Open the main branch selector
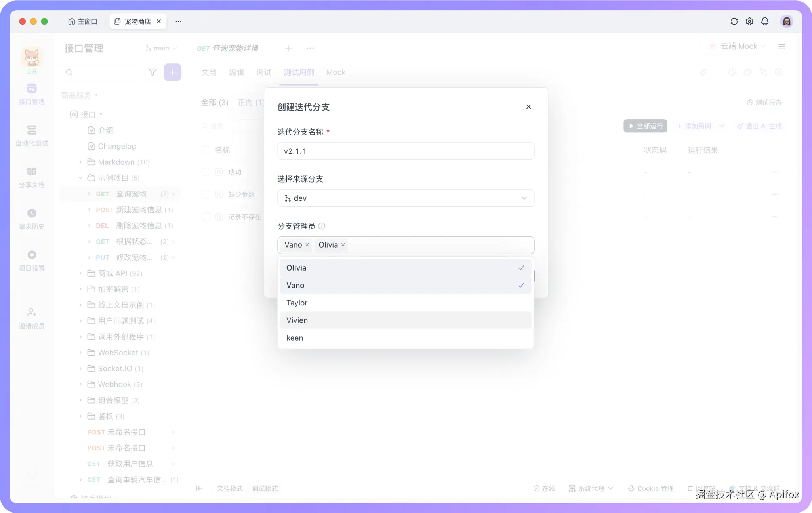The image size is (812, 513). pos(160,48)
